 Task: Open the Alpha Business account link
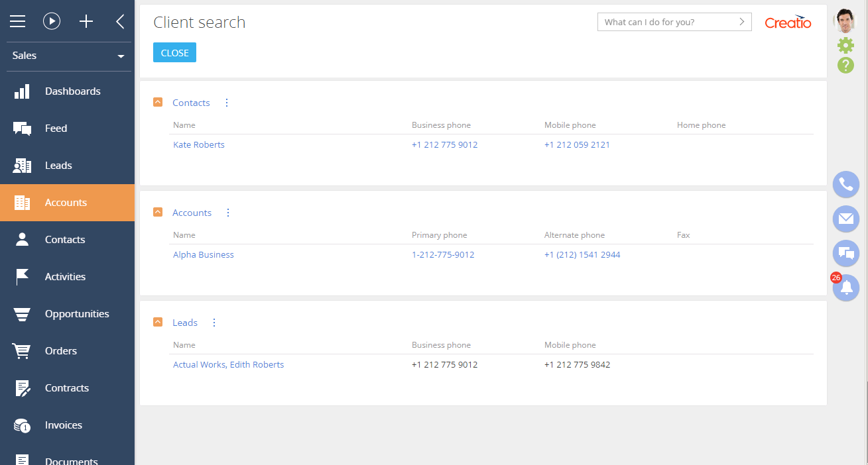point(204,254)
